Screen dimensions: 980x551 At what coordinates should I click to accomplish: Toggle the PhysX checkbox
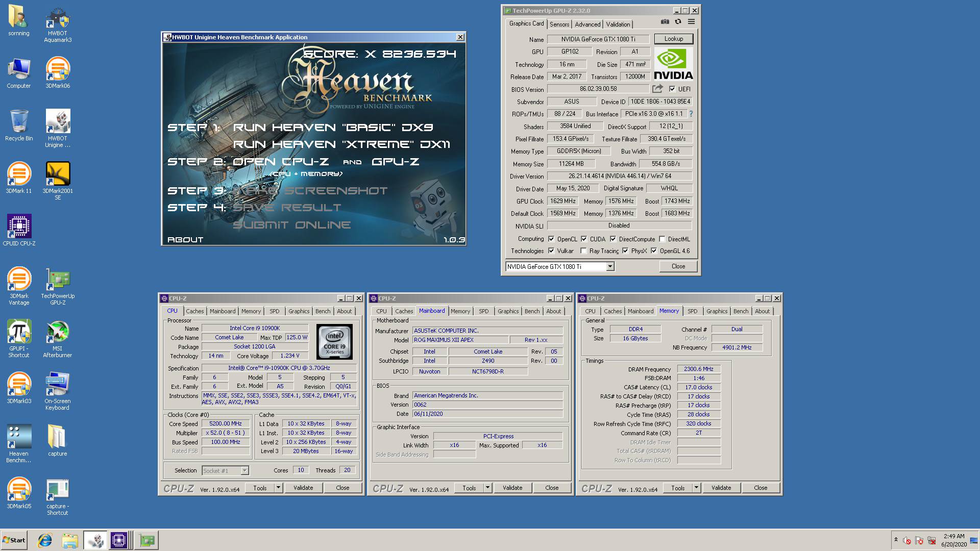(625, 251)
